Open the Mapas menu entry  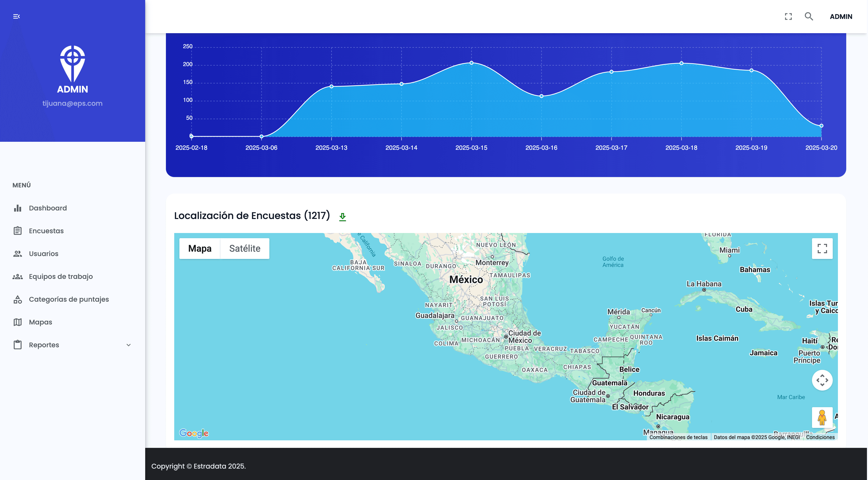pyautogui.click(x=40, y=322)
